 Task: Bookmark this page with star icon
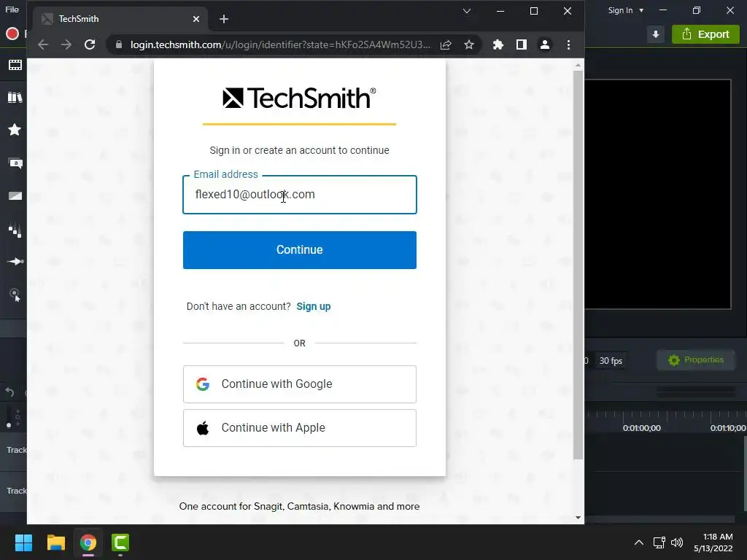469,44
